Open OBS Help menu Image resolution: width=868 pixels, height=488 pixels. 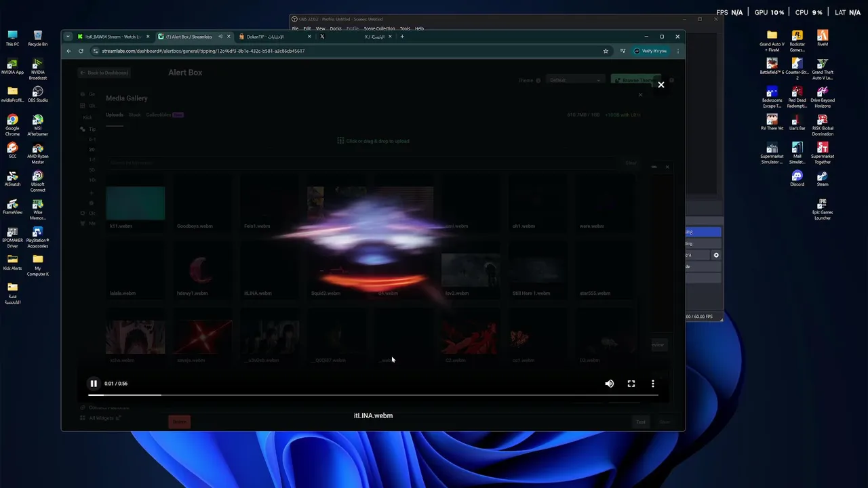click(419, 28)
